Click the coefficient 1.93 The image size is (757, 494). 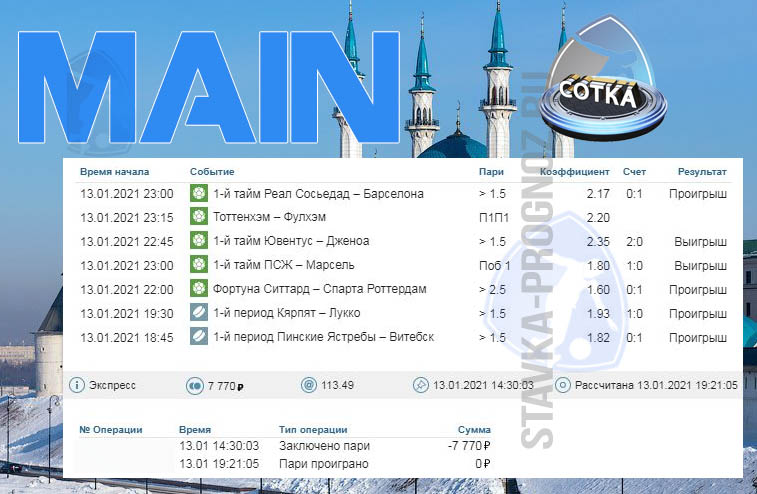click(598, 314)
